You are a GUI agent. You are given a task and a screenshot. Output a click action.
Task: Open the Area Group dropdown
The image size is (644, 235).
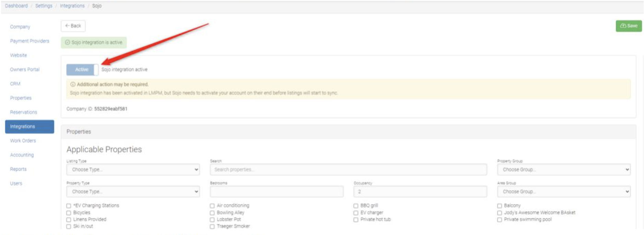[x=563, y=191]
